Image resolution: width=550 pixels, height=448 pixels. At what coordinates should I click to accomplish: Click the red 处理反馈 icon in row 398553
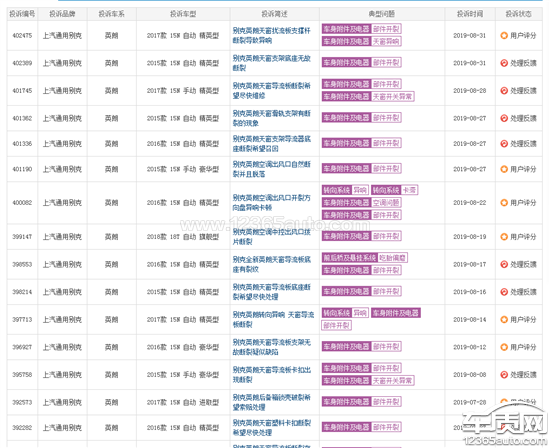(x=504, y=264)
